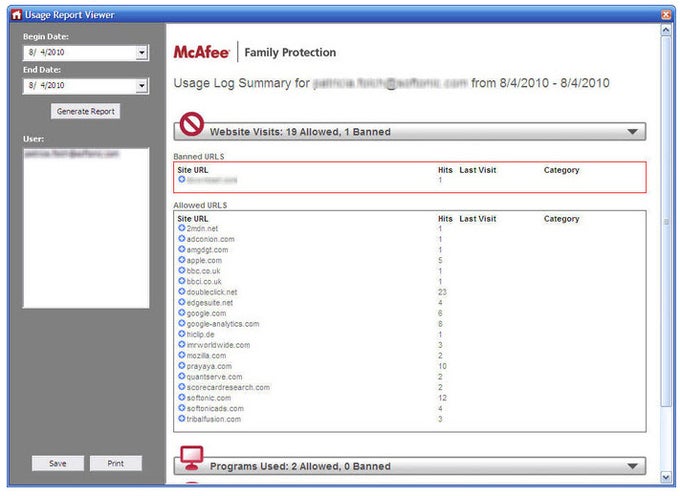Click the banned sign Website Visits icon
This screenshot has width=680, height=496.
192,124
